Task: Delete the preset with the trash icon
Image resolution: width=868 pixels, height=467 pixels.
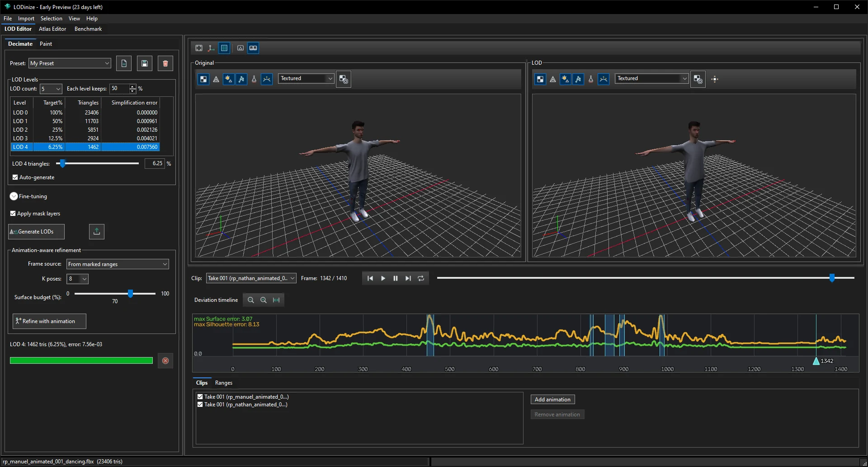Action: click(165, 63)
